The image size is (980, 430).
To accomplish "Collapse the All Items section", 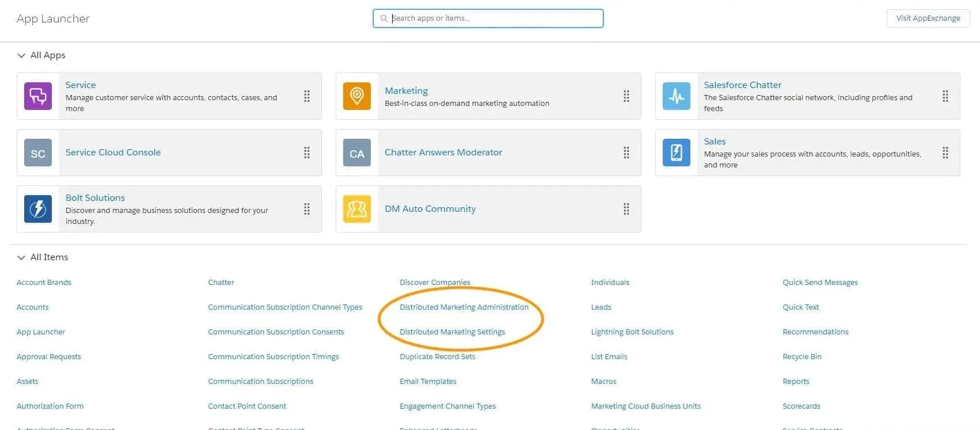I will coord(21,258).
